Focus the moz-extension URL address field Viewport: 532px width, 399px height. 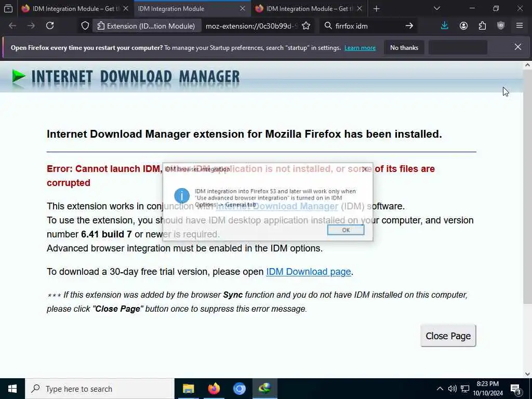pyautogui.click(x=251, y=26)
